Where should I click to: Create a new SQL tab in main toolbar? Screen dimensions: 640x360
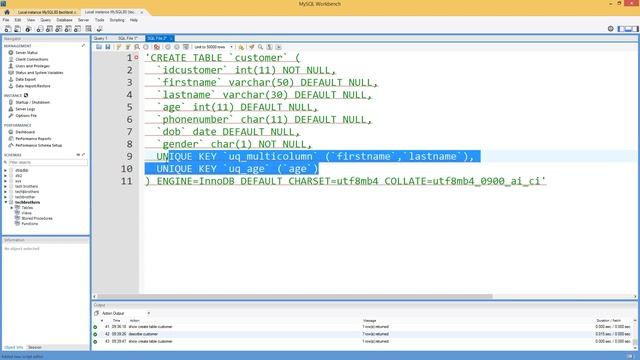[x=8, y=29]
